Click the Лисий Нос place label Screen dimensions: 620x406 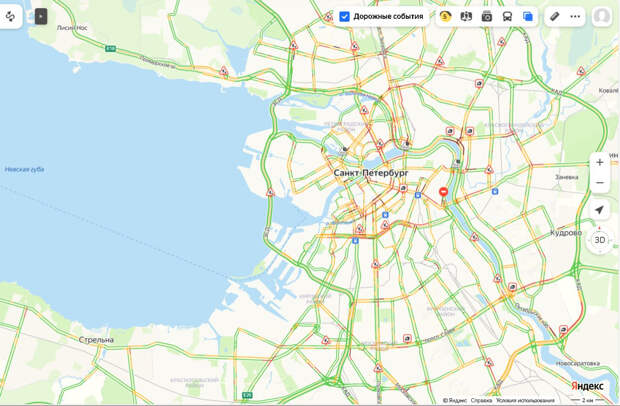tap(72, 28)
